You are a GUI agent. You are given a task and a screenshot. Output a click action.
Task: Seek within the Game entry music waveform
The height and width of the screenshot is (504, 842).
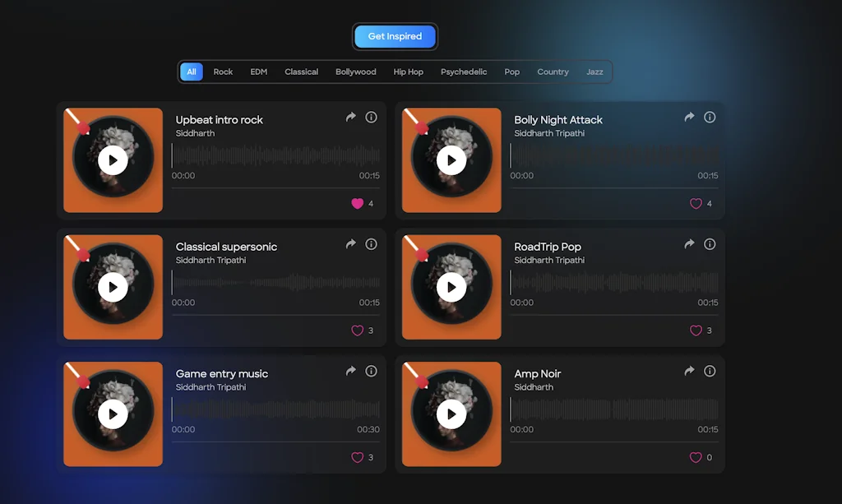tap(276, 407)
